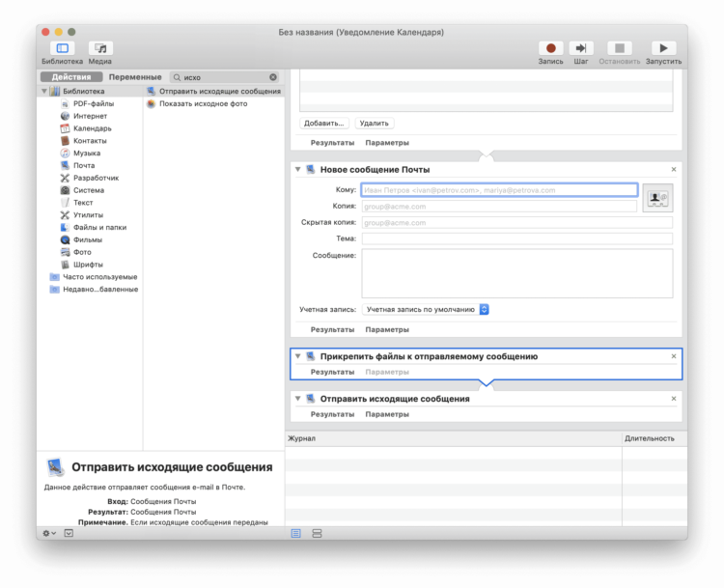Focus the Скрытая копия field
Image resolution: width=724 pixels, height=588 pixels.
click(517, 223)
